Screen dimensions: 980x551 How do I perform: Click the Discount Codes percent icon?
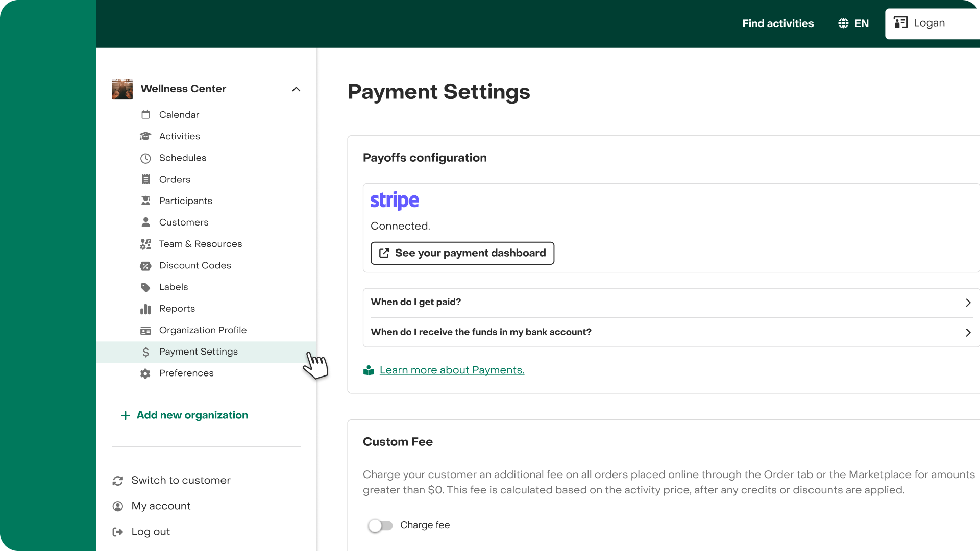point(145,266)
